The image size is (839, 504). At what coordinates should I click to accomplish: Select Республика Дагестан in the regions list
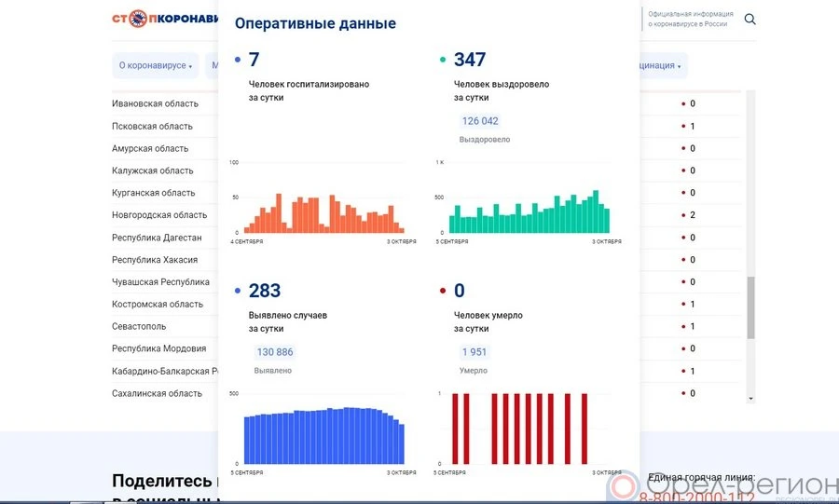pyautogui.click(x=157, y=238)
